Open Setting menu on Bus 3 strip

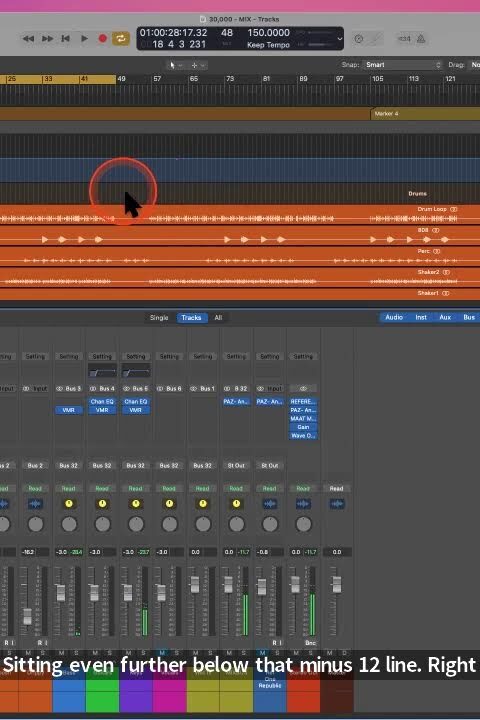click(68, 357)
